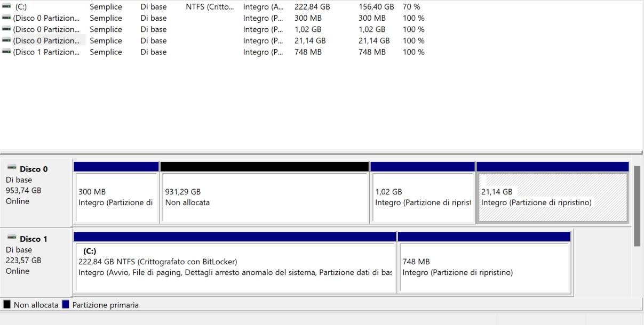
Task: Select the (C:) BitLocker partition block on Disco 1
Action: point(235,267)
